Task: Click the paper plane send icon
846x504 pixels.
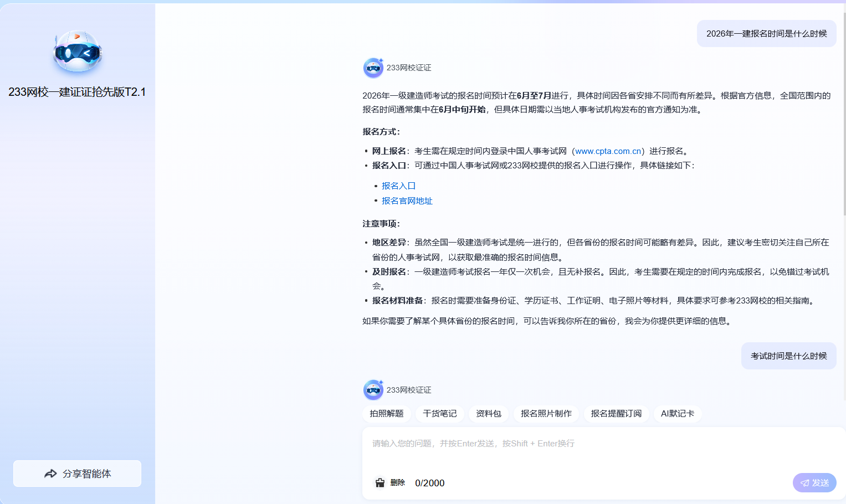Action: (804, 483)
